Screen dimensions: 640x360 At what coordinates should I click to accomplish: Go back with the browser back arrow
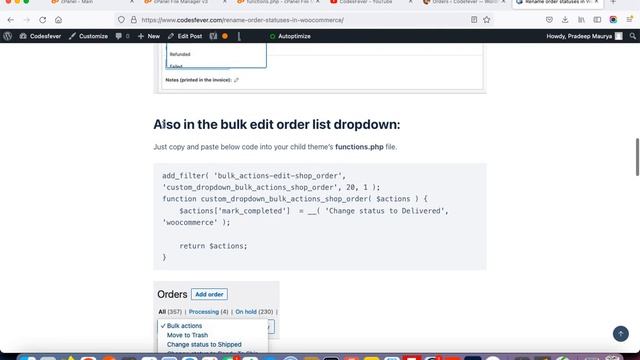tap(11, 20)
